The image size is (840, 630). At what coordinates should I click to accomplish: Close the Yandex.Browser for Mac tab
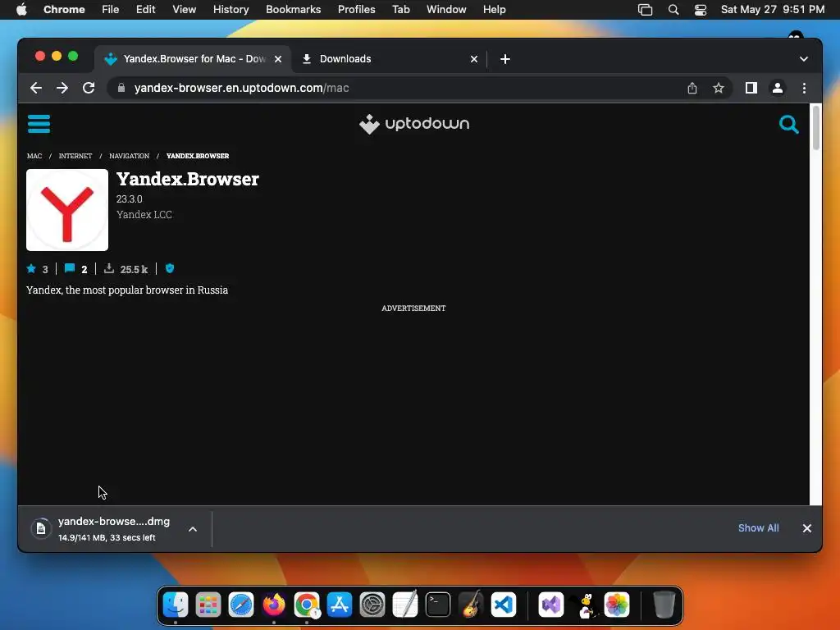(x=278, y=59)
